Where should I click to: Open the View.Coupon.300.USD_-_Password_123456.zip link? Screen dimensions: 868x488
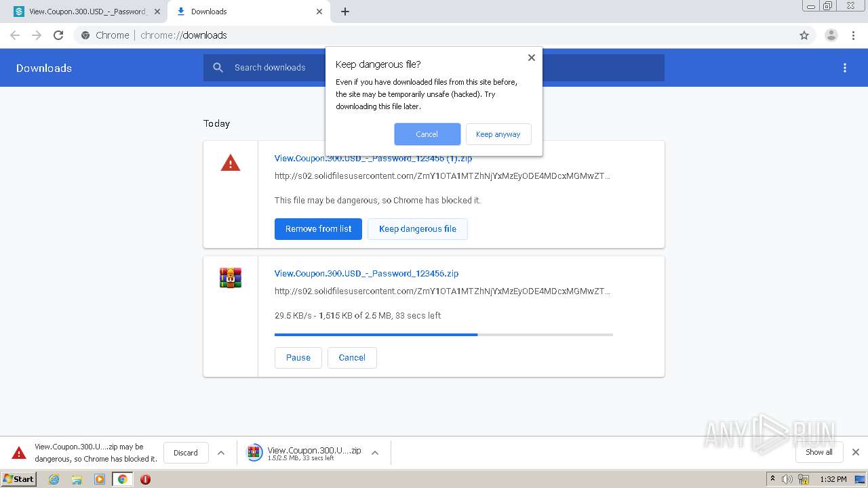[x=366, y=274]
